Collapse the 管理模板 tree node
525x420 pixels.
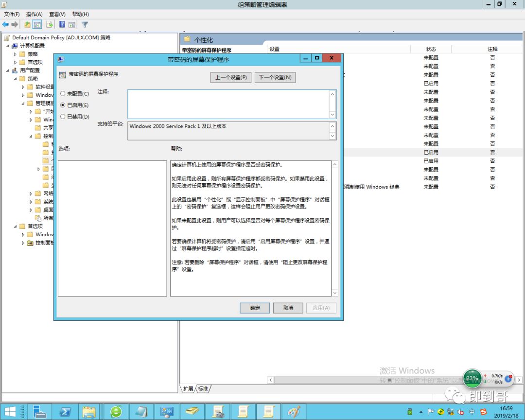pyautogui.click(x=23, y=103)
